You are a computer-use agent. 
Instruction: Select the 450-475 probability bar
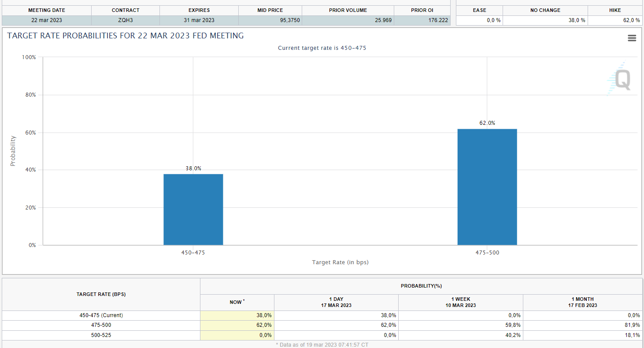193,210
